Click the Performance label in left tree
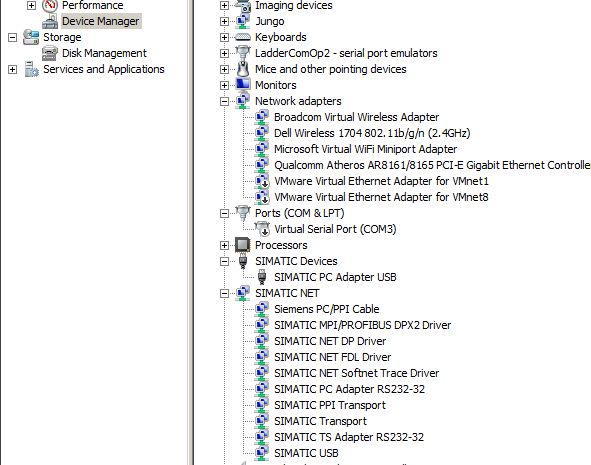Screen dimensions: 591x465 coord(92,5)
